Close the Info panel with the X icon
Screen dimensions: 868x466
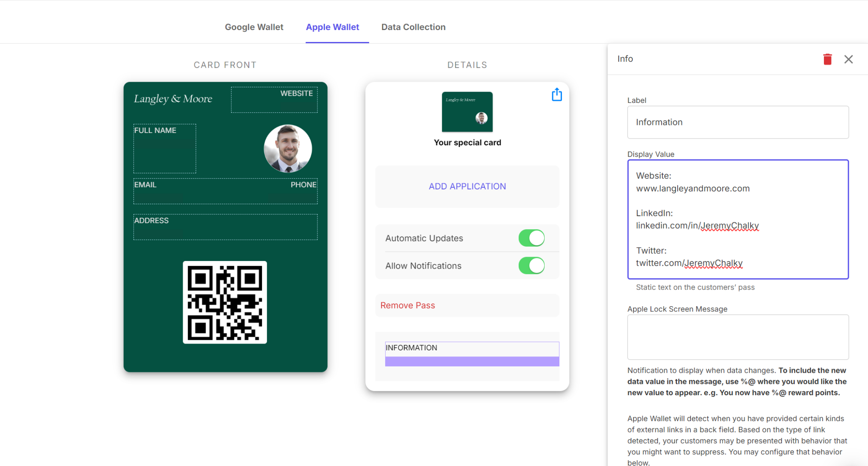click(x=849, y=59)
